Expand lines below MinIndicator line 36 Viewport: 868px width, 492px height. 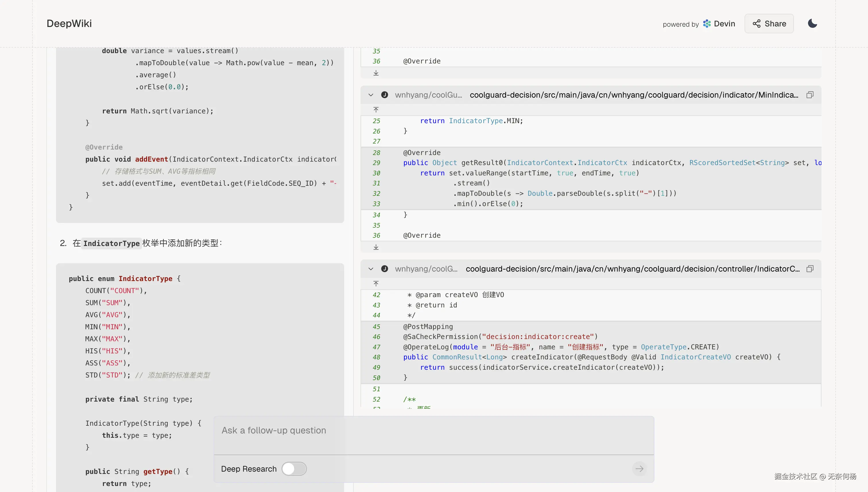point(376,247)
